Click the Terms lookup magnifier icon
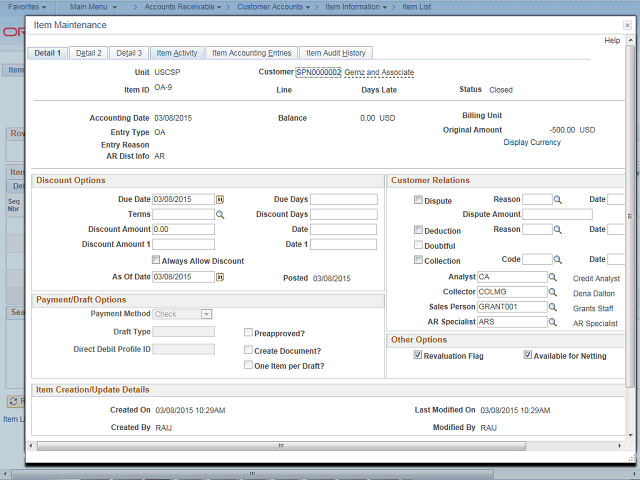 220,215
